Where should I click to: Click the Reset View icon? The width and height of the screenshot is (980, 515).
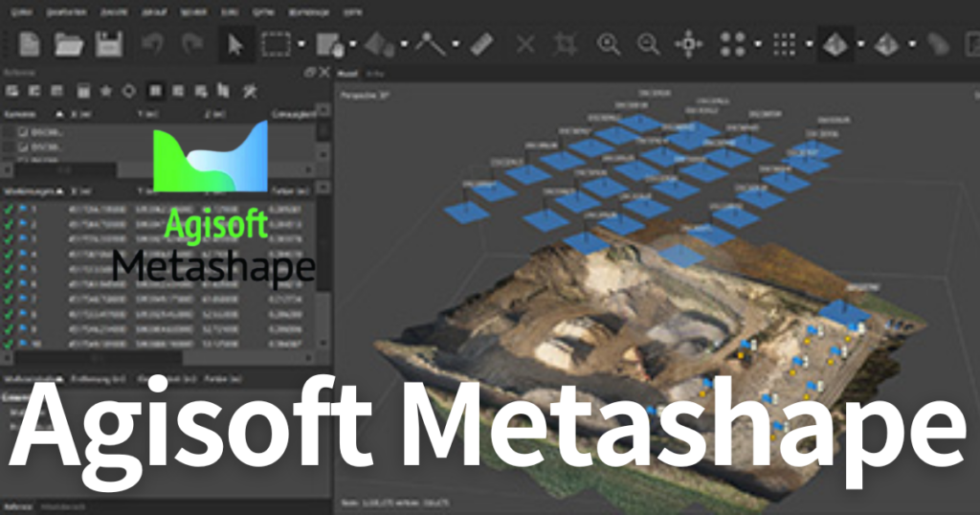click(x=688, y=43)
